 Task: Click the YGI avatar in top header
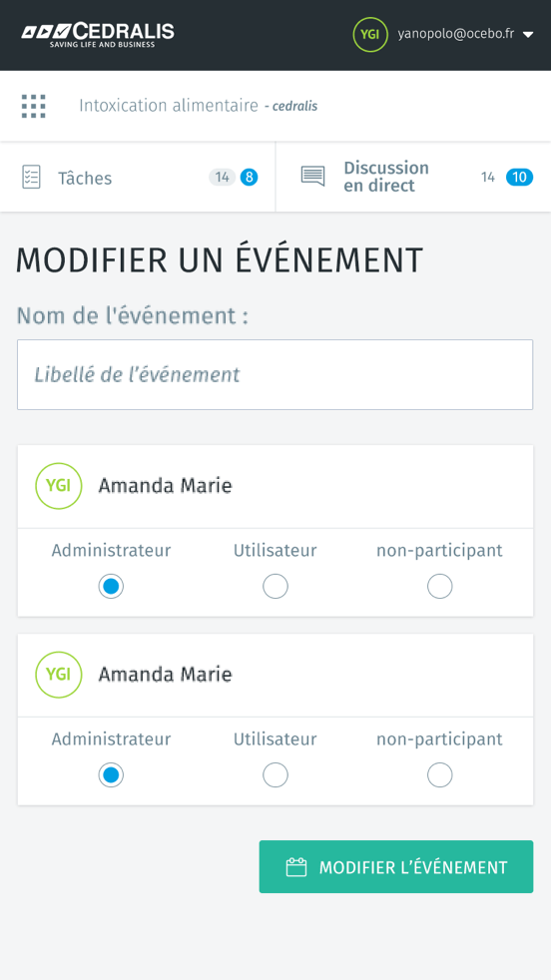coord(370,34)
